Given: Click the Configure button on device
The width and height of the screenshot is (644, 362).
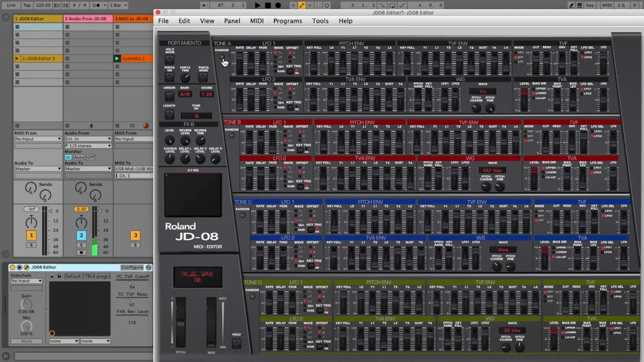Looking at the screenshot, I should 132,267.
